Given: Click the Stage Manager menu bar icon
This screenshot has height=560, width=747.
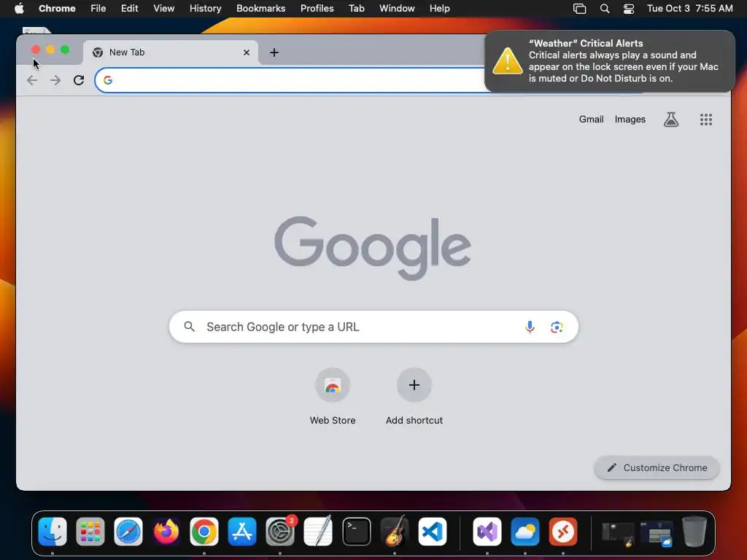Looking at the screenshot, I should pos(579,9).
